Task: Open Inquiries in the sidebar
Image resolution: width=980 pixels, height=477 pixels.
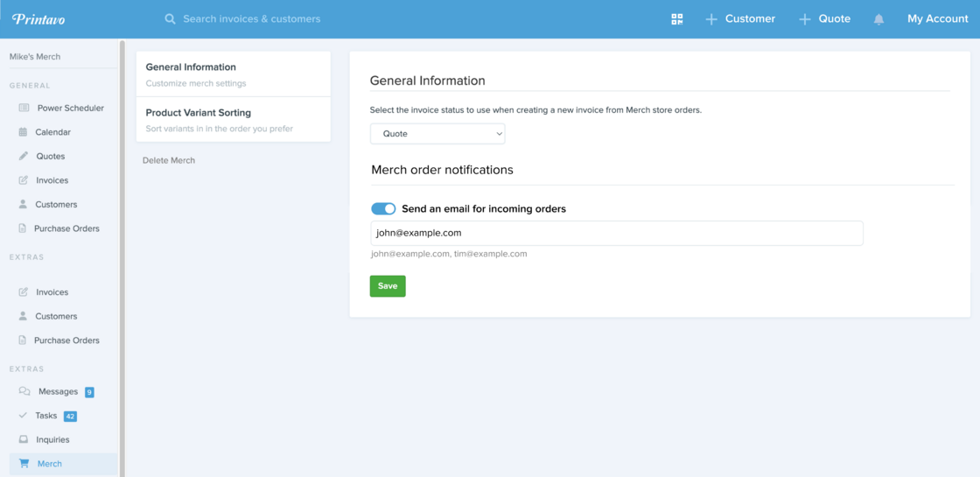Action: click(52, 439)
